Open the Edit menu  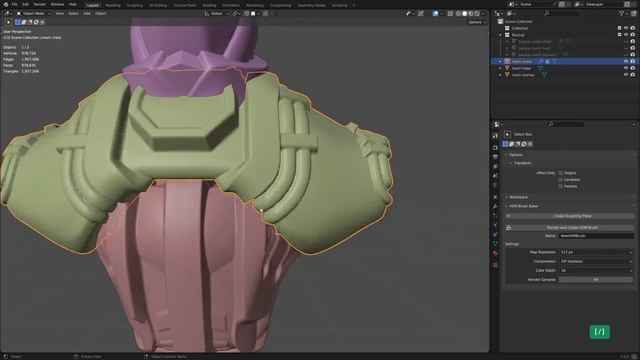[25, 4]
